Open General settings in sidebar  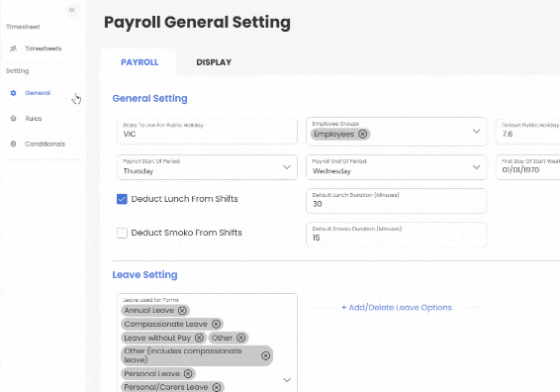point(38,93)
